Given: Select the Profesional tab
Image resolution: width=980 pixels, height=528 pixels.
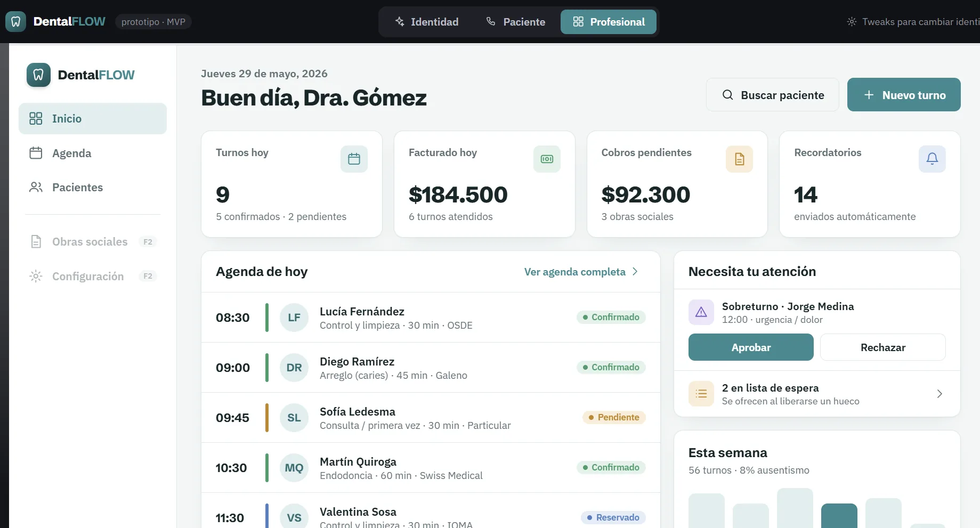Looking at the screenshot, I should pos(609,22).
